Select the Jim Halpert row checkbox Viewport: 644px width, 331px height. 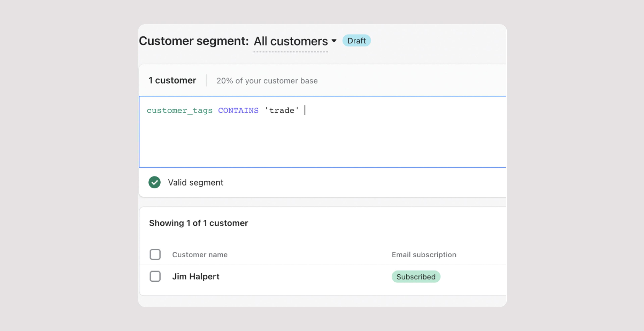pos(155,276)
